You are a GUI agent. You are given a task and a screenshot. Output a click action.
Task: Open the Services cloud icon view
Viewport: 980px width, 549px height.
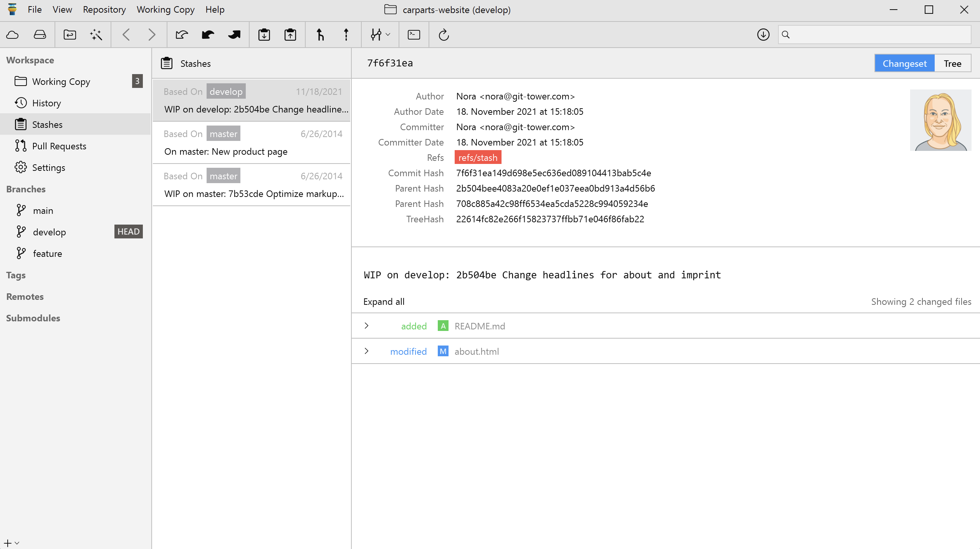pyautogui.click(x=13, y=35)
